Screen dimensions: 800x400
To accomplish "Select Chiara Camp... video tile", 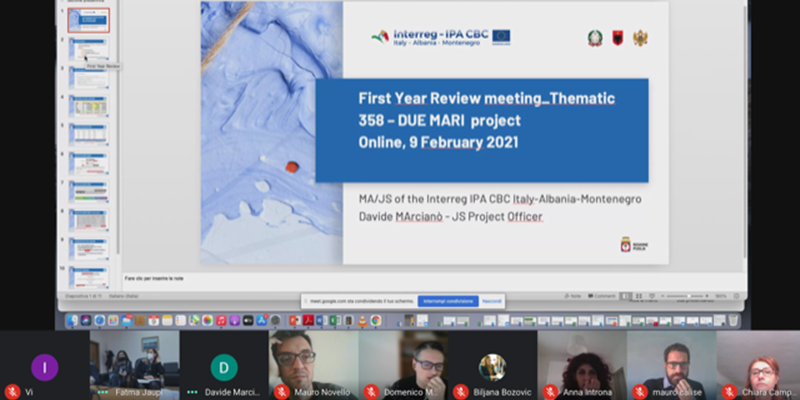I will coord(758,365).
